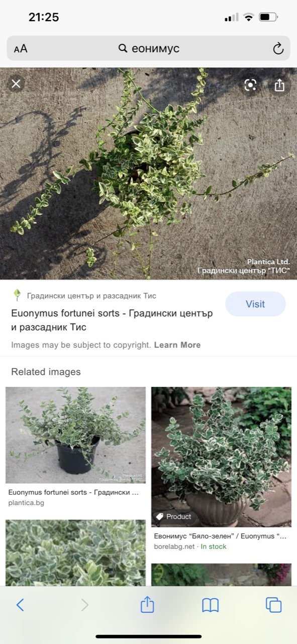The height and width of the screenshot is (644, 297).
Task: Open the Safari share sheet in bottom toolbar
Action: tap(147, 604)
